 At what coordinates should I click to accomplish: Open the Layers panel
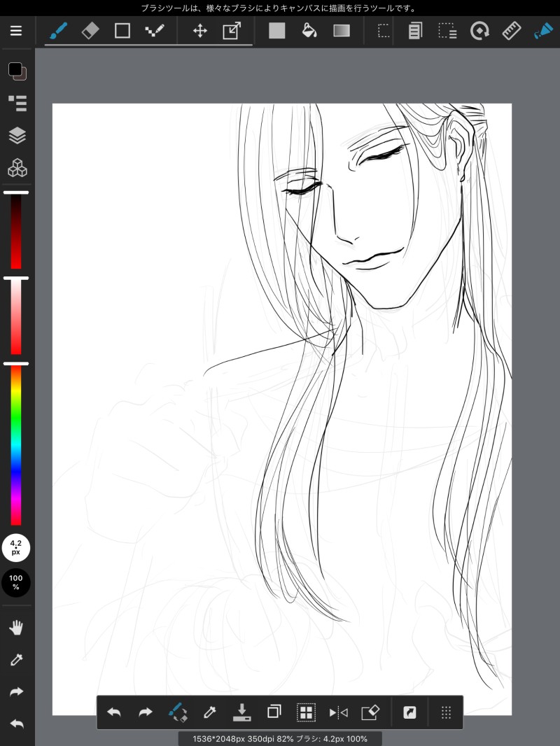coord(17,136)
